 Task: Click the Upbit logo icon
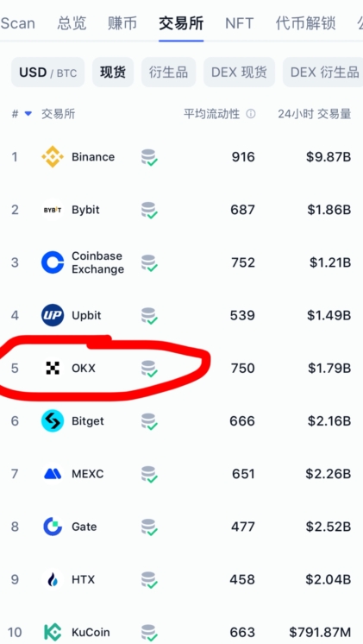pyautogui.click(x=53, y=315)
